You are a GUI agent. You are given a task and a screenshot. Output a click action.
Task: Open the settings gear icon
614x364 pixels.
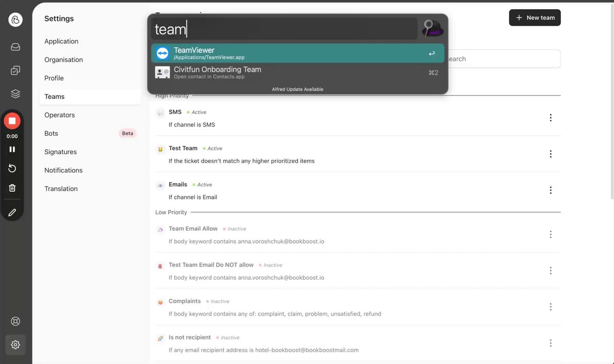pos(15,344)
